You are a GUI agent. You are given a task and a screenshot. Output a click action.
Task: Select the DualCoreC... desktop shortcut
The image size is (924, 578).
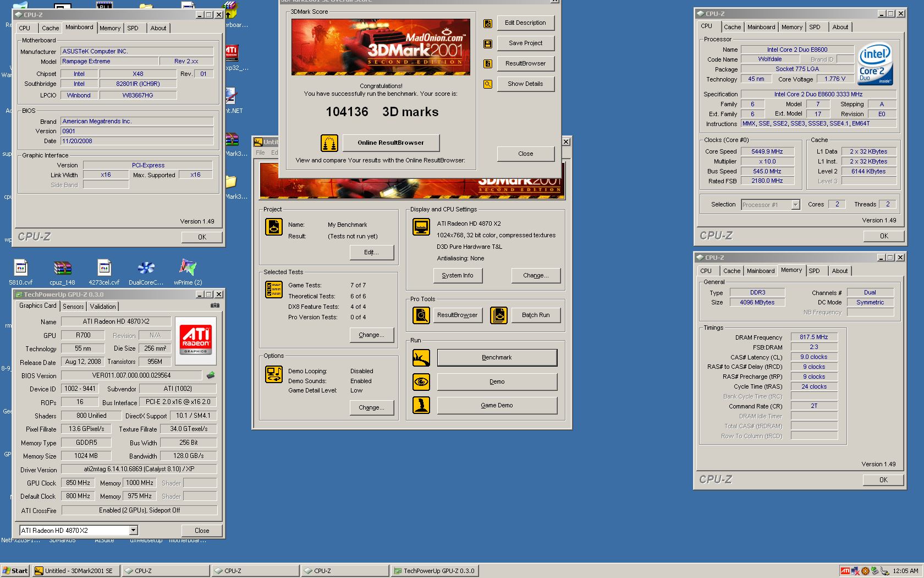[146, 272]
